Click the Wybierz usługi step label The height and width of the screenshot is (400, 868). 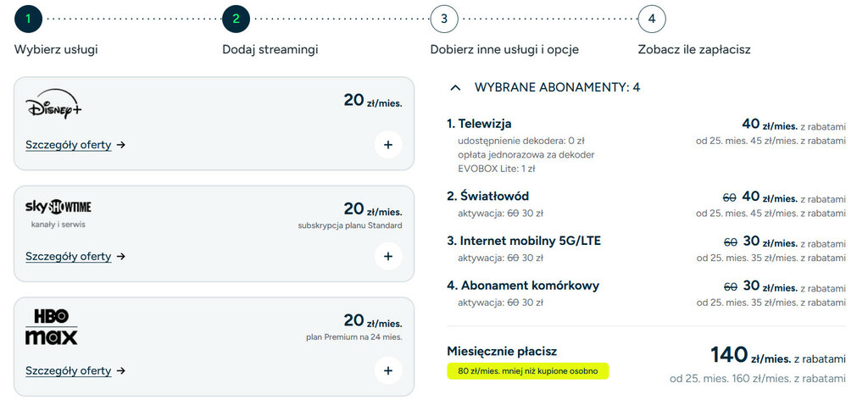pos(56,49)
